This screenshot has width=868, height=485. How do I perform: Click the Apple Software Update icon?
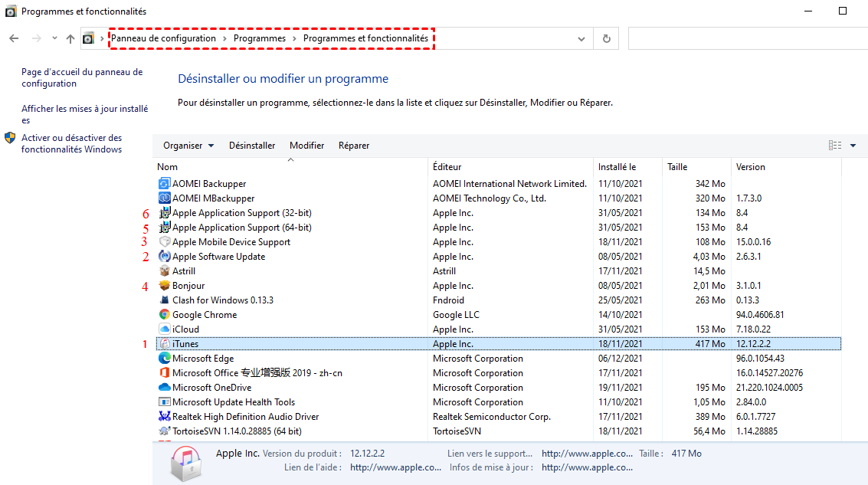point(165,257)
